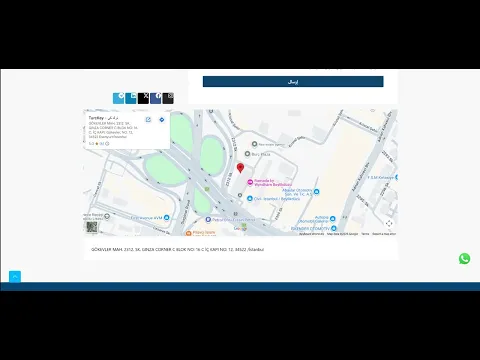
Task: Click the First Avenue AVM marker
Action: [167, 218]
